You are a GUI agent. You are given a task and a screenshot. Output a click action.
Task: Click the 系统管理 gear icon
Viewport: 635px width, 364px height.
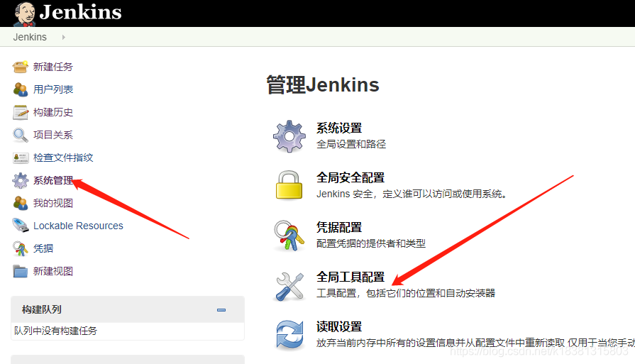pos(21,181)
